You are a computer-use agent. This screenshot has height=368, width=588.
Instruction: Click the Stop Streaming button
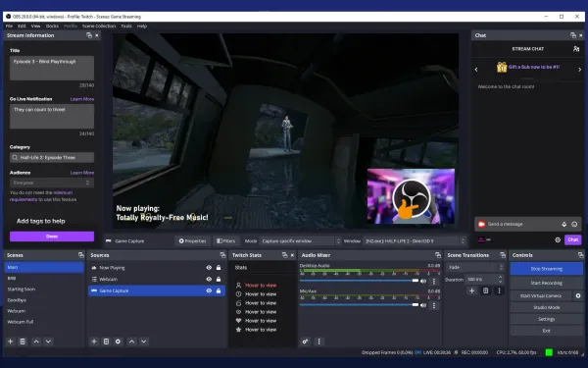pos(547,269)
